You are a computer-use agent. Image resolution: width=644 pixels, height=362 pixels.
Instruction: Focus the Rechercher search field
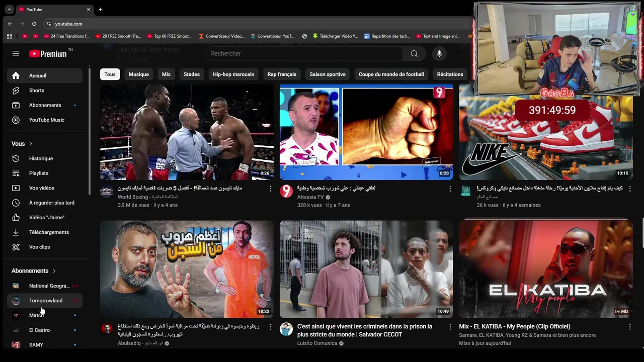(303, 54)
